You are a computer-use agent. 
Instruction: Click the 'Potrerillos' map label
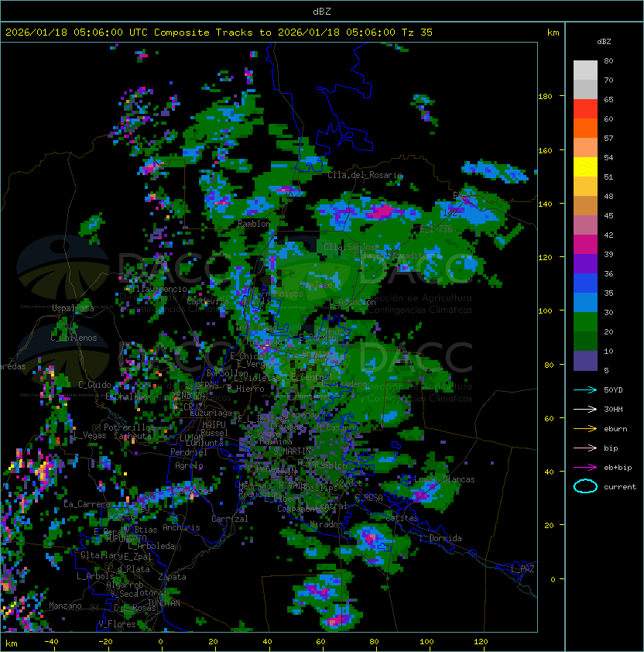[129, 427]
